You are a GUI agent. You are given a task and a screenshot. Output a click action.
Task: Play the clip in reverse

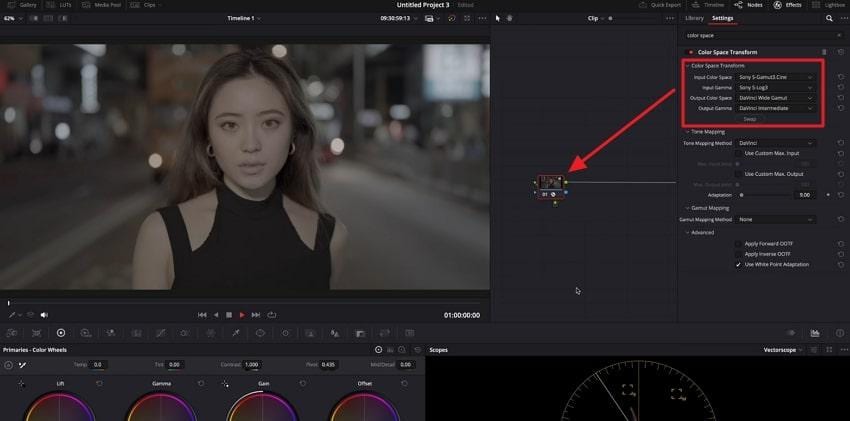pos(216,315)
